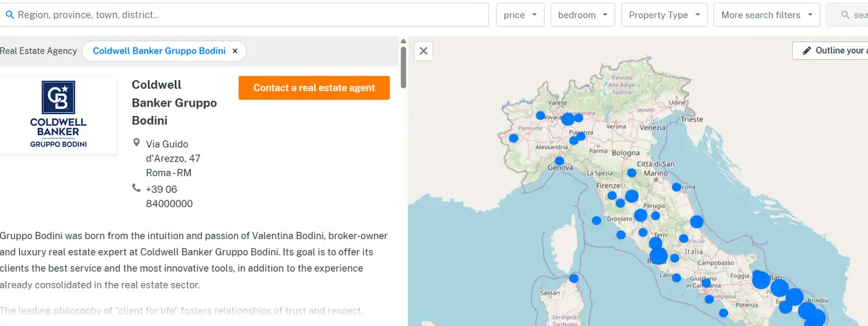Click the Outline your area pencil button

click(830, 50)
